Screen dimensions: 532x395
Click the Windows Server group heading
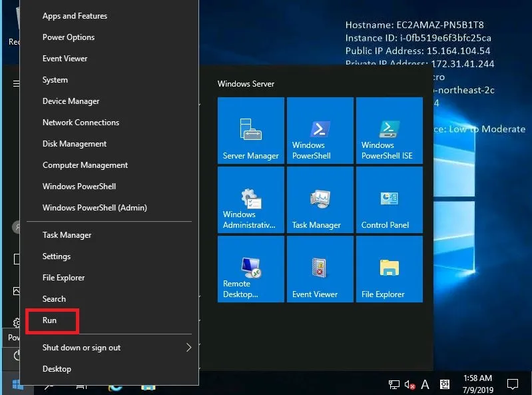tap(246, 84)
